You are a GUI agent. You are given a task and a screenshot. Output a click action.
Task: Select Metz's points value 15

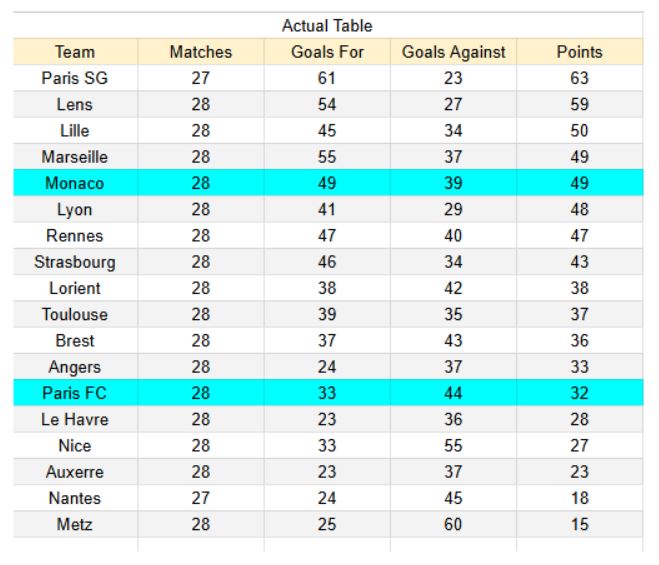pos(579,525)
